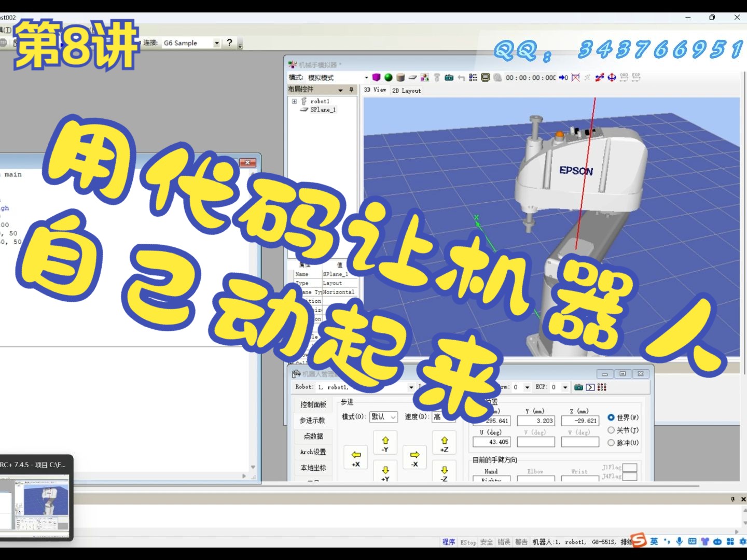Click the microphone icon in IME toolbar
Screen dimensions: 747x560
680,541
